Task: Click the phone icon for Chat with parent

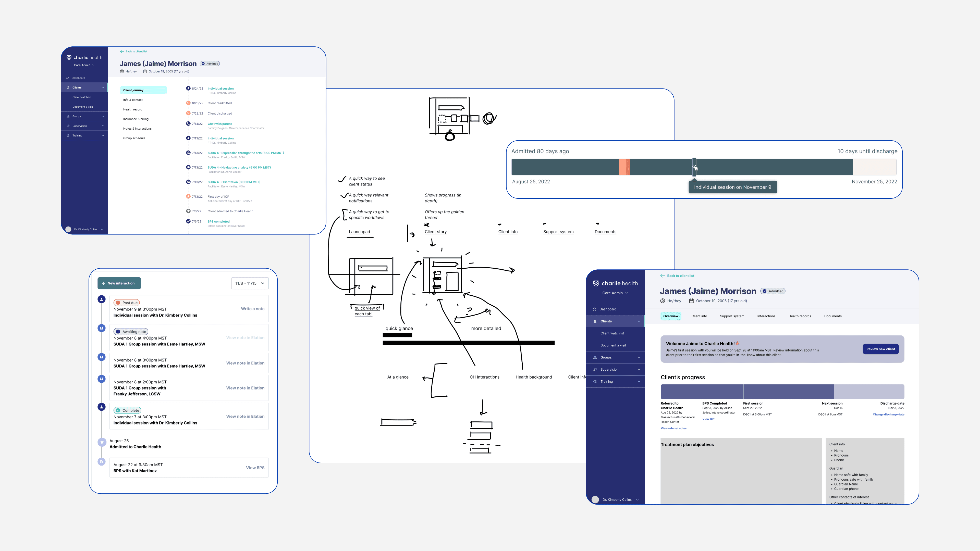Action: (x=188, y=123)
